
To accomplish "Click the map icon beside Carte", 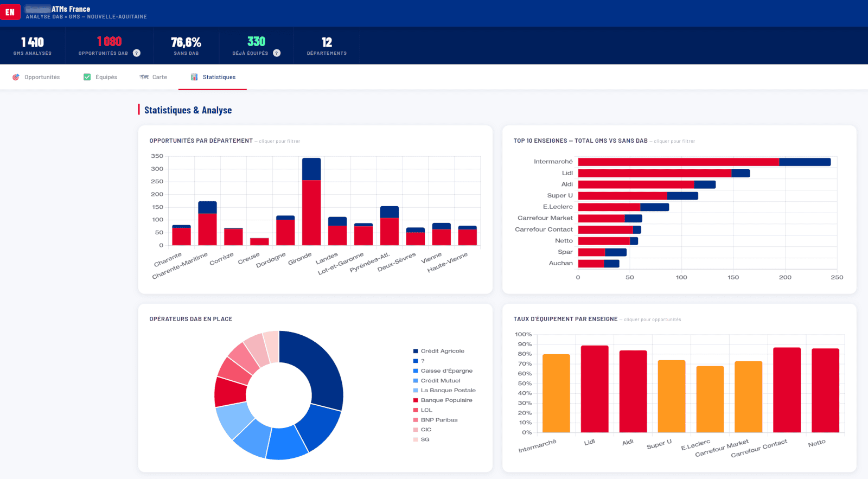I will (144, 77).
